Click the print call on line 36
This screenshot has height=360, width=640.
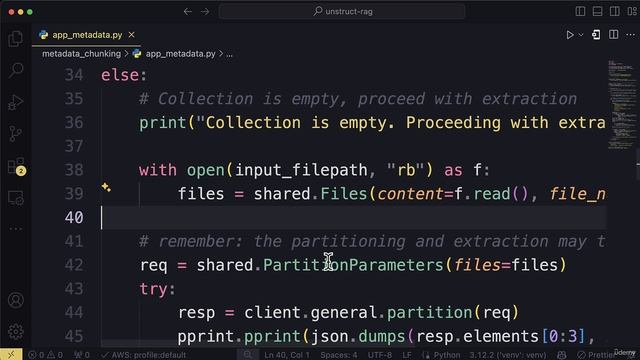pos(162,123)
